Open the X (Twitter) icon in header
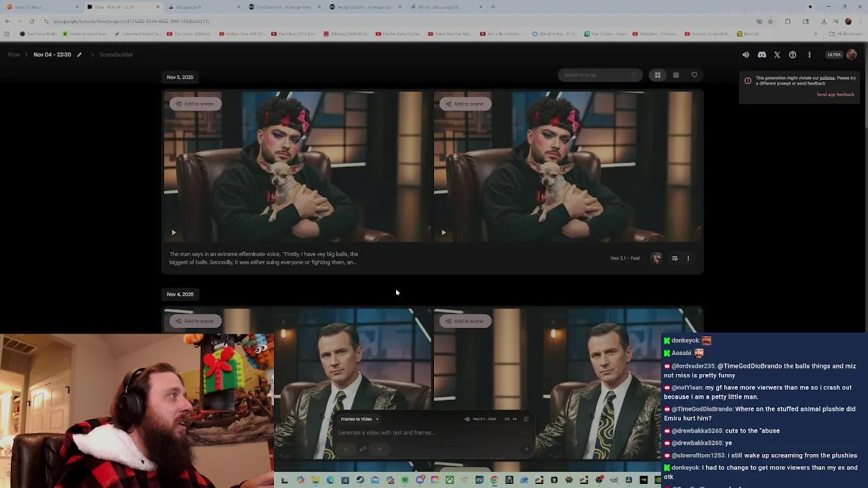Image resolution: width=868 pixels, height=488 pixels. (x=777, y=55)
